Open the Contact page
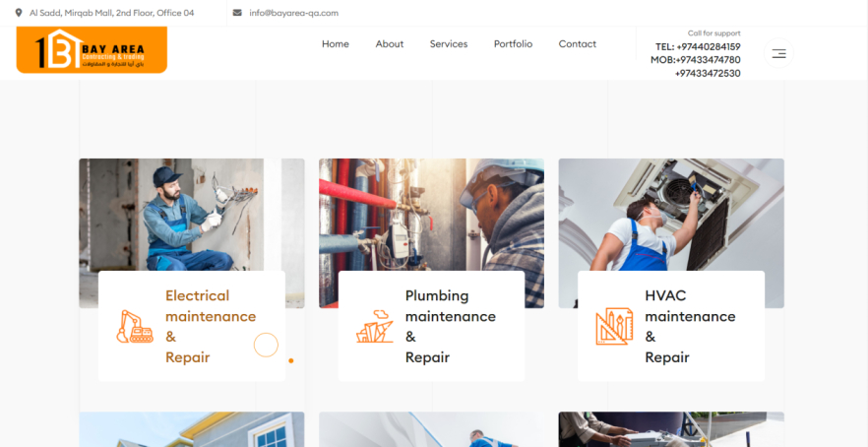The height and width of the screenshot is (447, 868). pyautogui.click(x=578, y=44)
